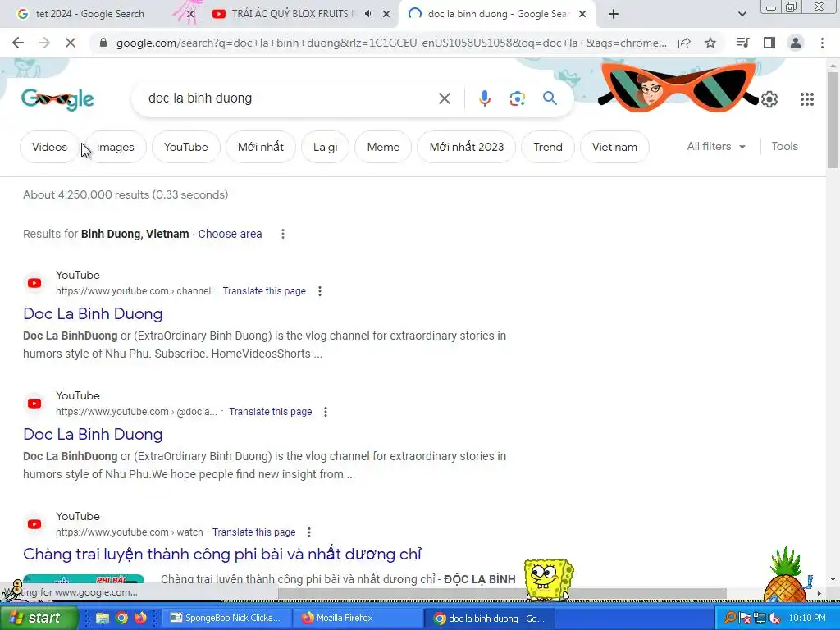Select the Mới nhất 2023 filter chip

click(x=467, y=148)
